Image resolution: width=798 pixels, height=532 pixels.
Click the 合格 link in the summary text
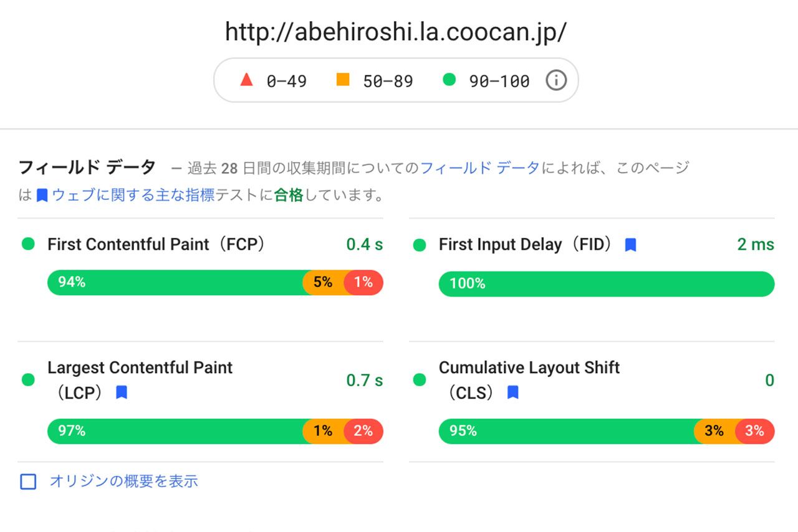tap(287, 194)
